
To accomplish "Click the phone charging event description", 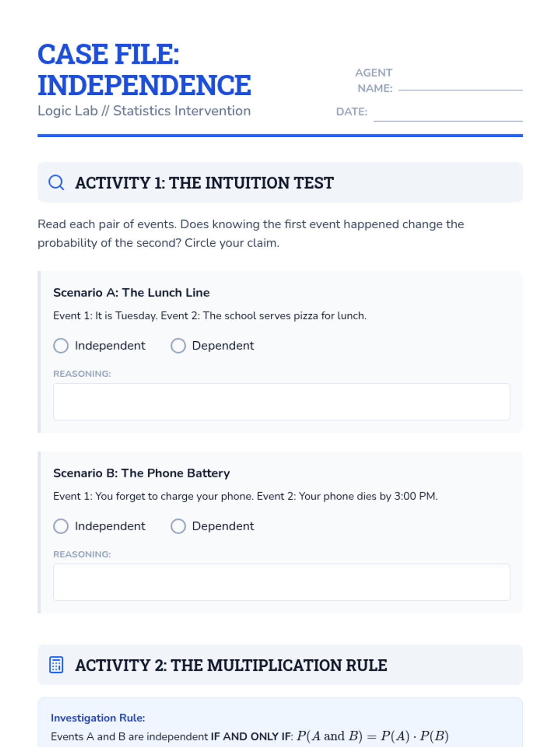I will pyautogui.click(x=245, y=496).
